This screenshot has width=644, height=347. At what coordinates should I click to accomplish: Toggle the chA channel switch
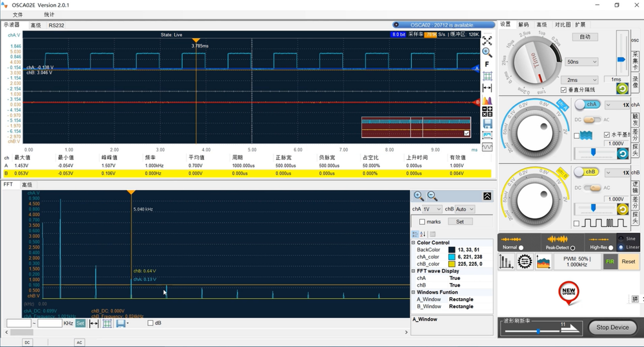coord(587,105)
